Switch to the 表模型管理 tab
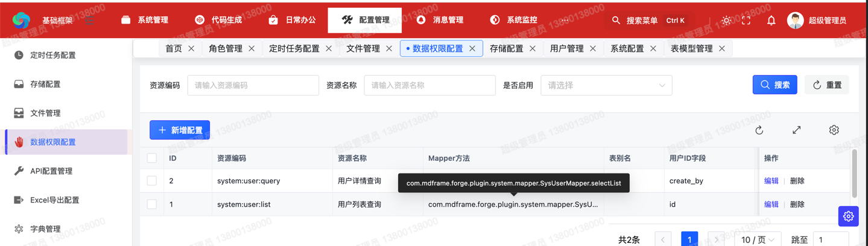868x246 pixels. [692, 48]
